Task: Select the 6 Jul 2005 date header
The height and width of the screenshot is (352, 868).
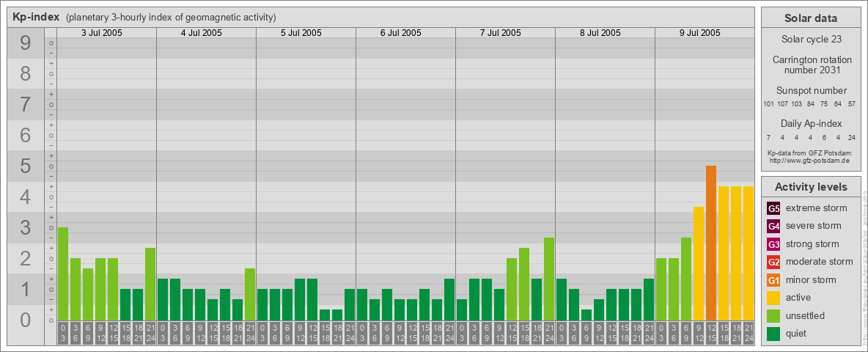Action: click(x=401, y=33)
